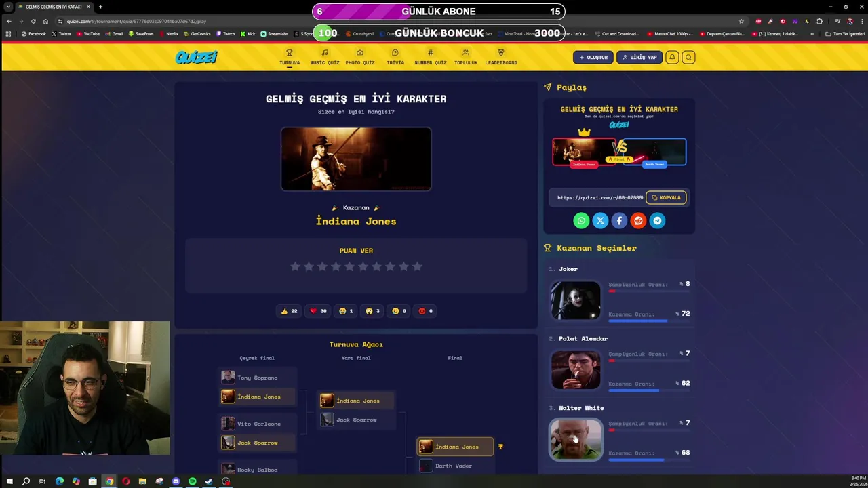Rate with the first star

pyautogui.click(x=295, y=267)
